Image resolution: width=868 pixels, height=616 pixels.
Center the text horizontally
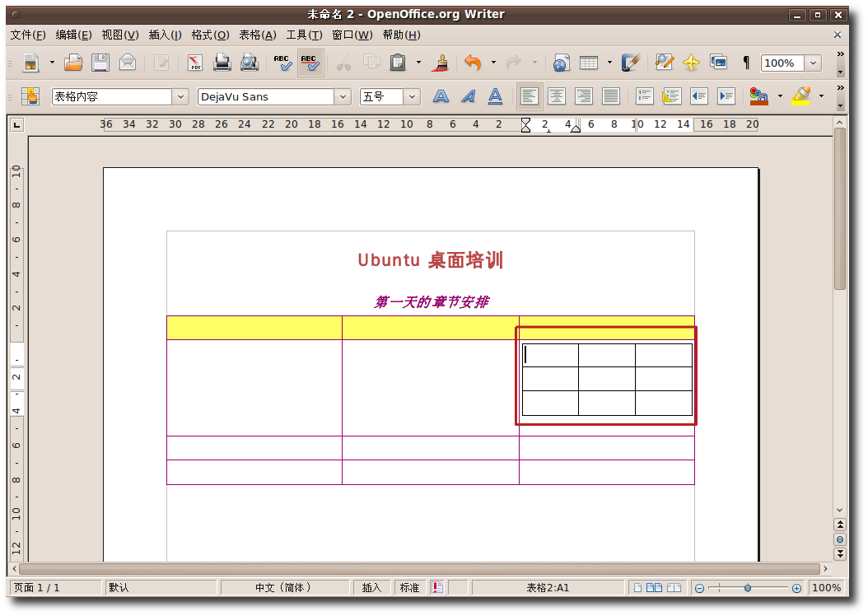point(557,96)
